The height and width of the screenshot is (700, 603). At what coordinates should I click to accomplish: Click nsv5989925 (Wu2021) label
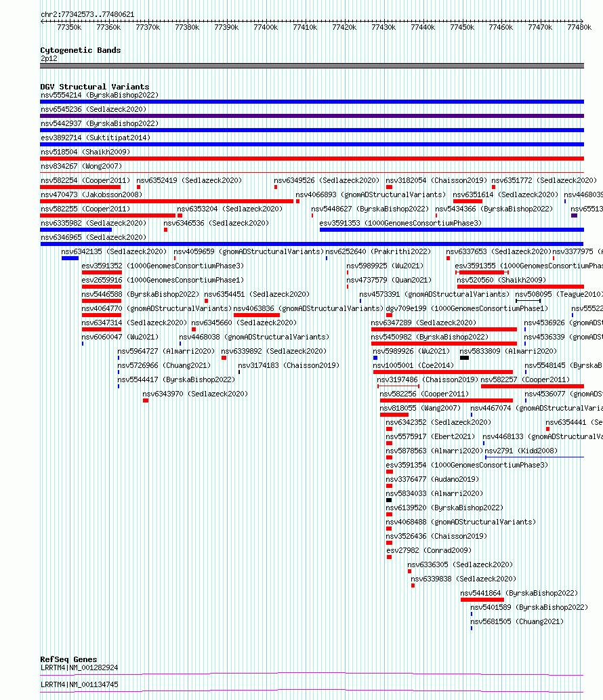tap(386, 266)
